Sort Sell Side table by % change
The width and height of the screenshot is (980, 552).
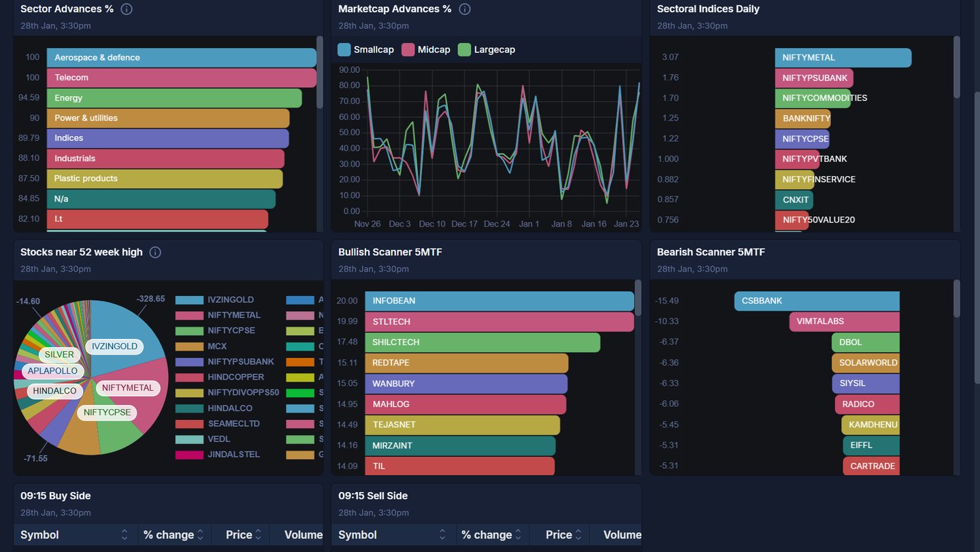click(x=492, y=535)
